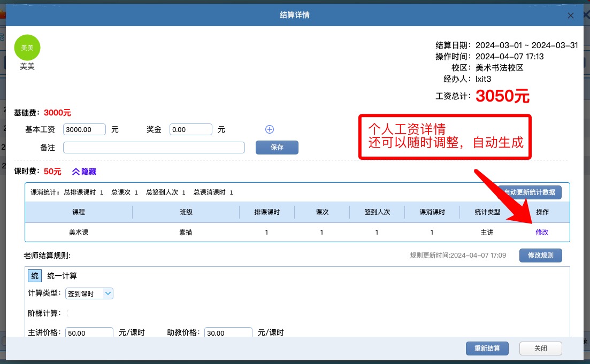Click the 美术书法校区 campus name
The image size is (590, 364).
(499, 68)
